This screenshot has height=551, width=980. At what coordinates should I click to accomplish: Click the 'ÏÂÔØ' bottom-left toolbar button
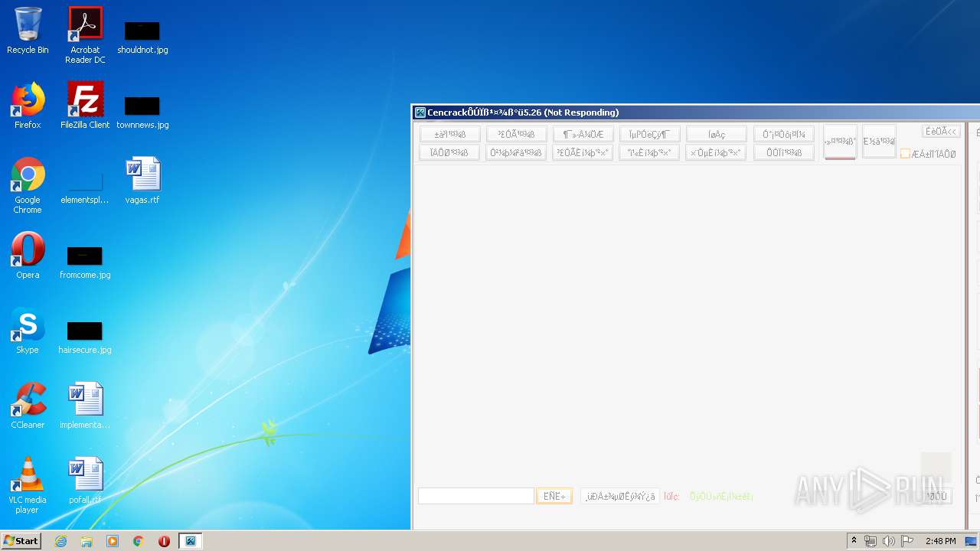tap(449, 152)
